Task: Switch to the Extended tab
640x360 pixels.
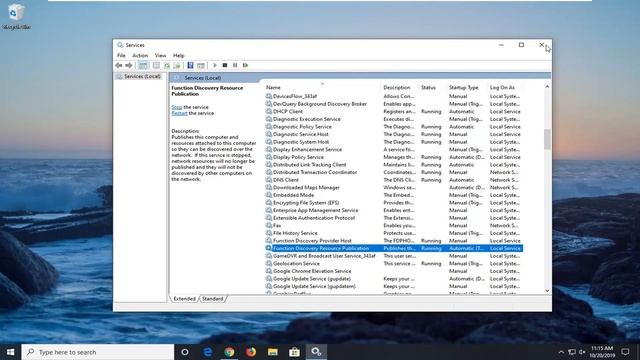Action: [x=184, y=299]
